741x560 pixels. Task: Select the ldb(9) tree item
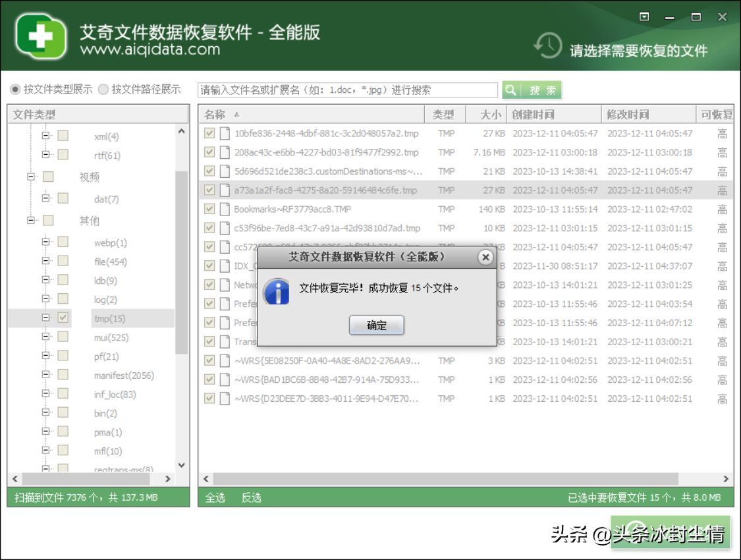coord(105,280)
